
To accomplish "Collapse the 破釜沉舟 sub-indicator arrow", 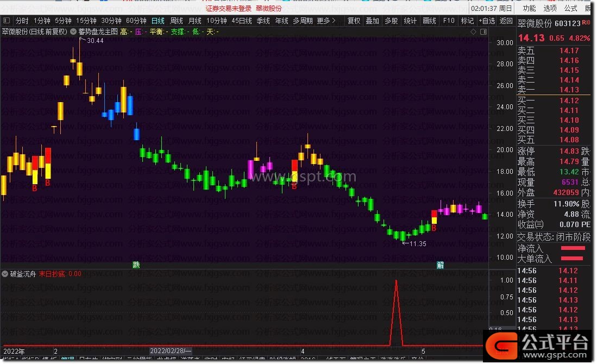I will 5,274.
